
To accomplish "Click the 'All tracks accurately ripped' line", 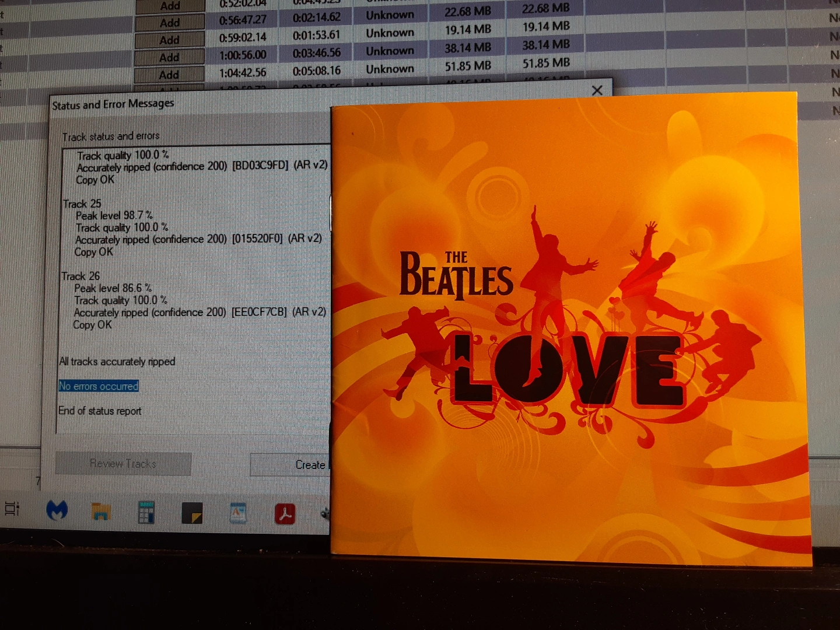I will pyautogui.click(x=117, y=362).
